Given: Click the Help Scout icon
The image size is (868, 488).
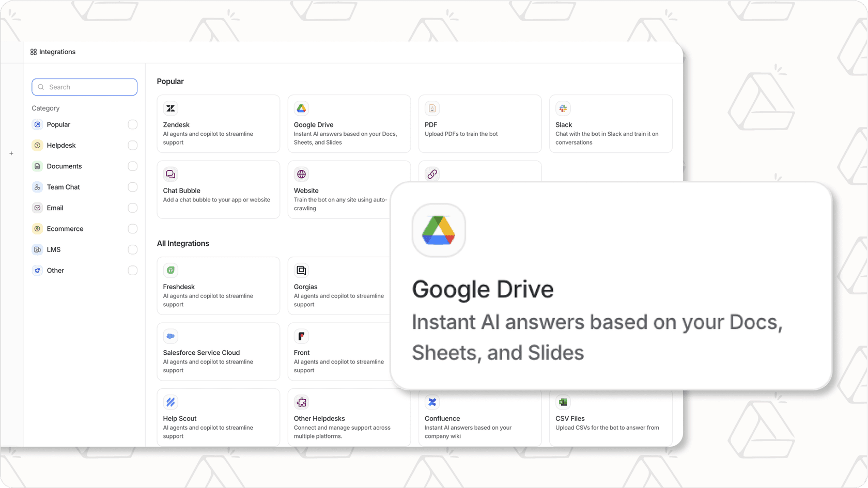Looking at the screenshot, I should (x=171, y=402).
